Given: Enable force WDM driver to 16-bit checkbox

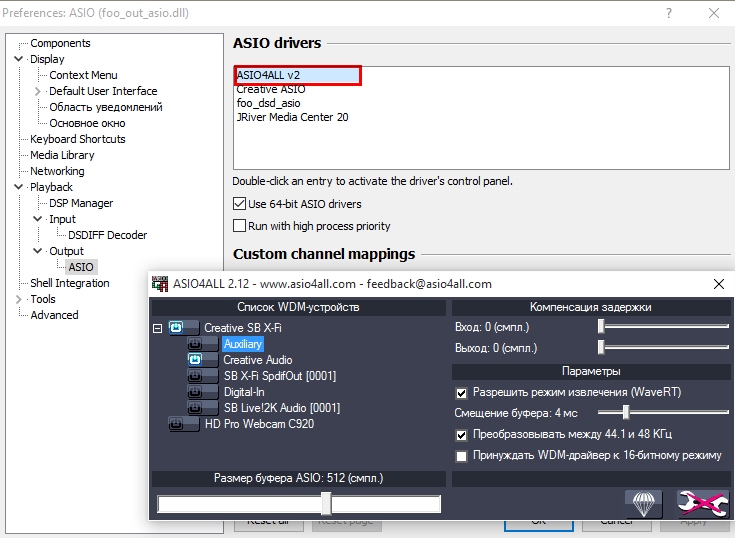Looking at the screenshot, I should [x=462, y=456].
